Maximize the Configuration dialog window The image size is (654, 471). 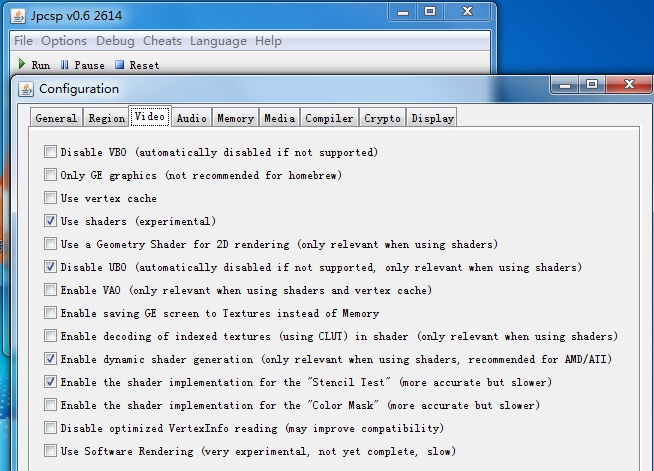point(591,85)
